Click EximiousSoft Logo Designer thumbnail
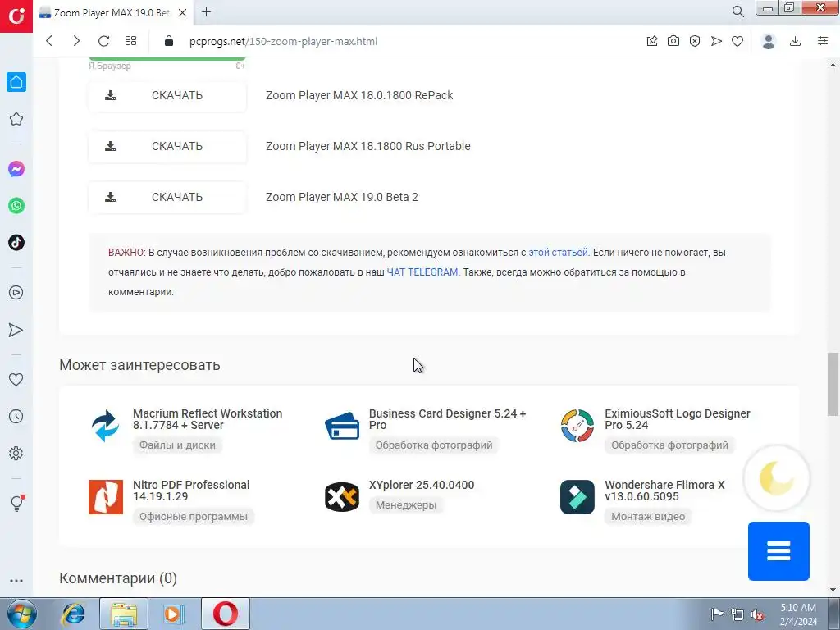The image size is (840, 630). click(x=577, y=426)
